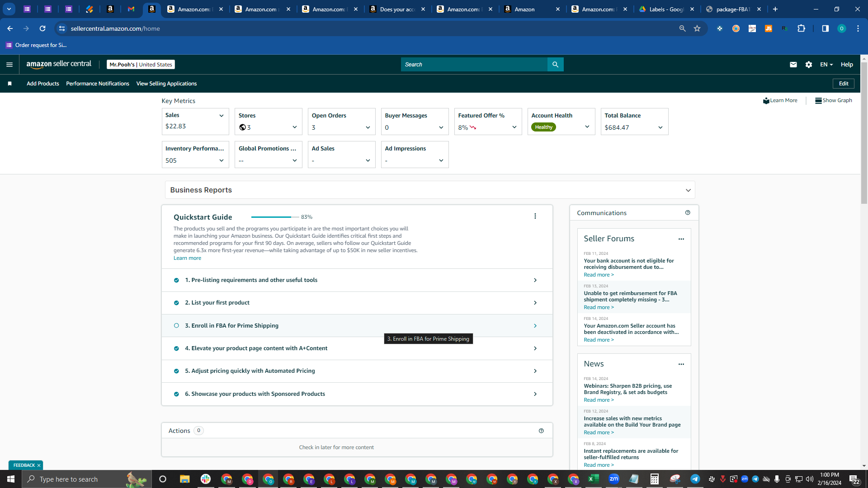Open the Chrome profile avatar

click(841, 28)
